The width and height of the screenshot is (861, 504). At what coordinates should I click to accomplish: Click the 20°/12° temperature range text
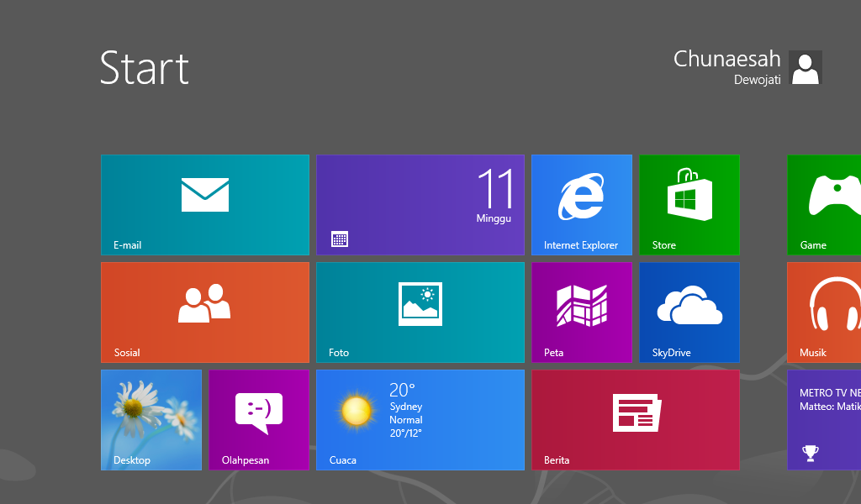click(406, 433)
